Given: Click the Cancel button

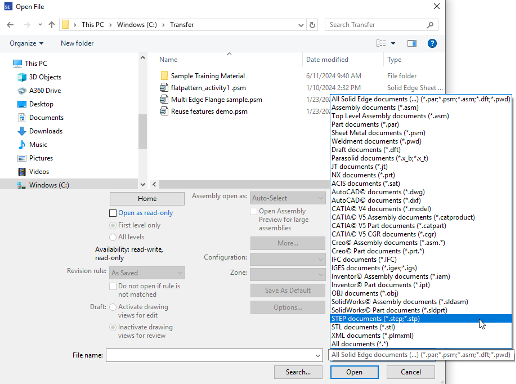Looking at the screenshot, I should tap(411, 372).
